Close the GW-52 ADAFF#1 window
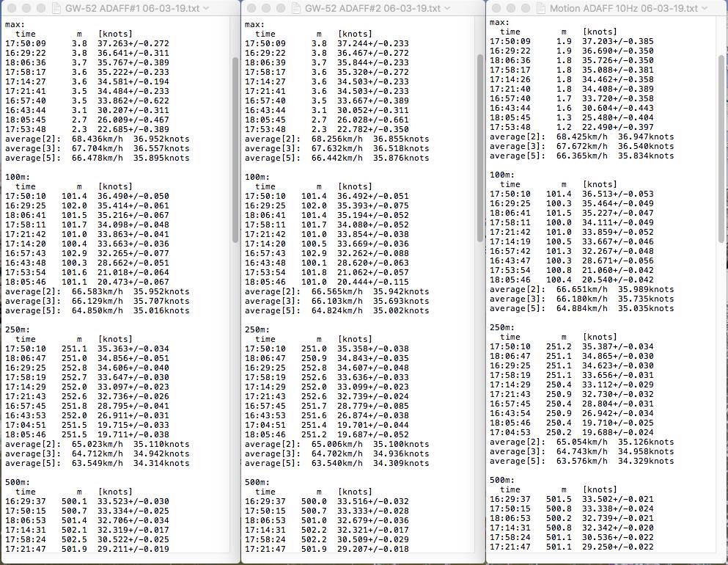Image resolution: width=728 pixels, height=565 pixels. tap(10, 8)
